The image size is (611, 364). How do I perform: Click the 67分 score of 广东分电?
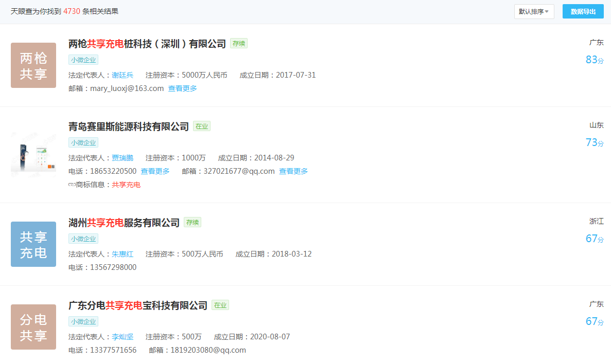point(595,322)
